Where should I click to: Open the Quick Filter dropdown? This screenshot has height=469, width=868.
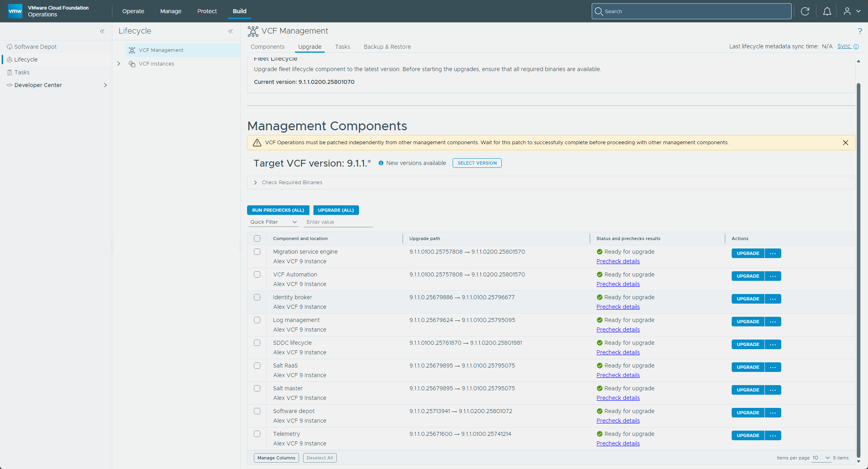pos(273,222)
